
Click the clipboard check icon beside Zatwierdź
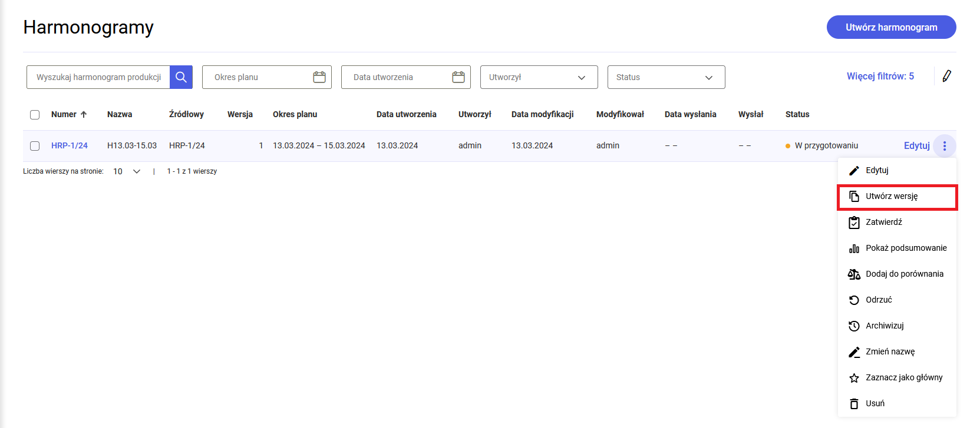854,223
